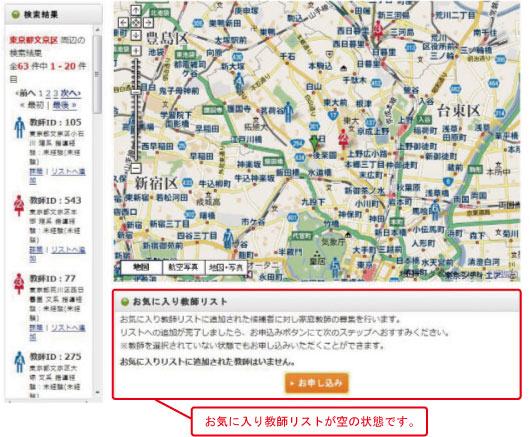Select the blue teacher marker near 茗荷谷
Image resolution: width=531 pixels, height=437 pixels.
[288, 112]
